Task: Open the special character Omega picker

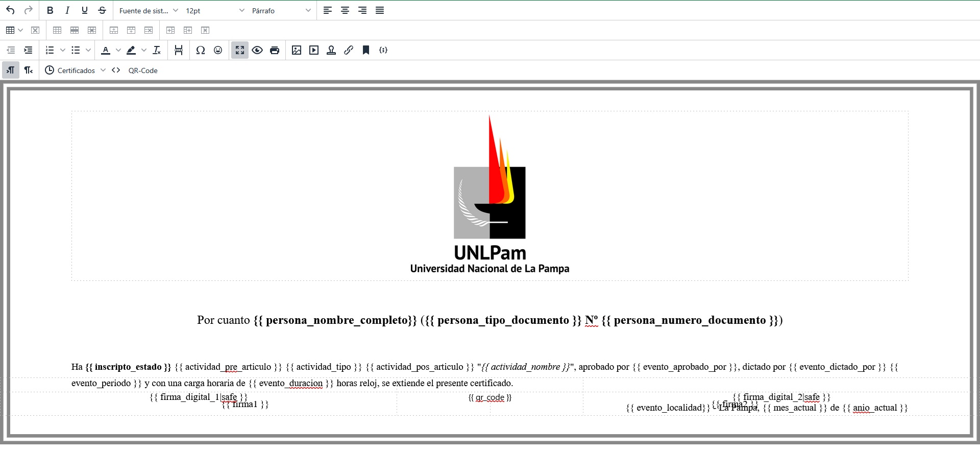Action: [201, 50]
